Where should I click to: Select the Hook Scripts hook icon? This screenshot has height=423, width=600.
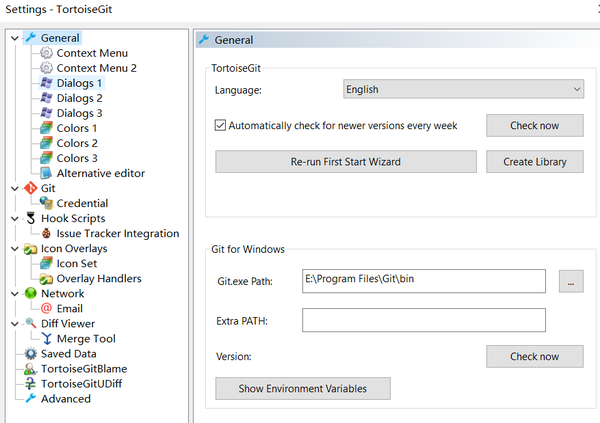coord(30,218)
